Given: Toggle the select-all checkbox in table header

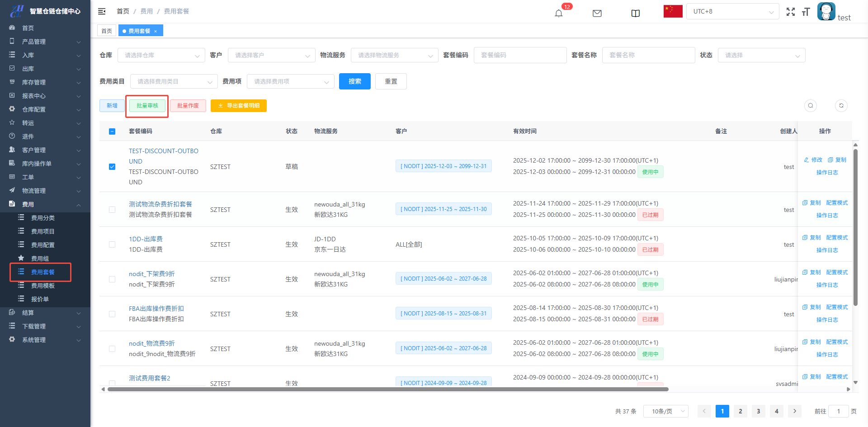Looking at the screenshot, I should (112, 131).
